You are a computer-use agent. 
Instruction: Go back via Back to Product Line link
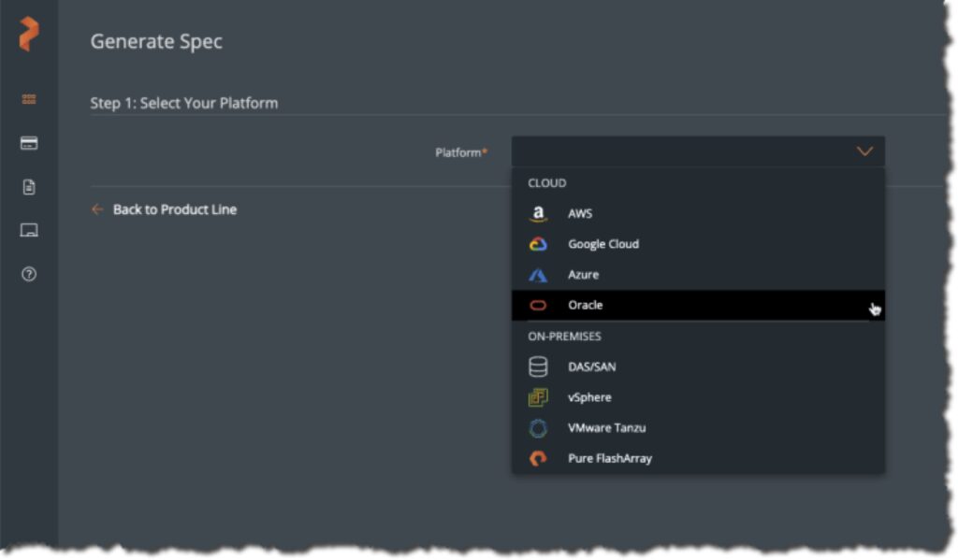tap(174, 209)
